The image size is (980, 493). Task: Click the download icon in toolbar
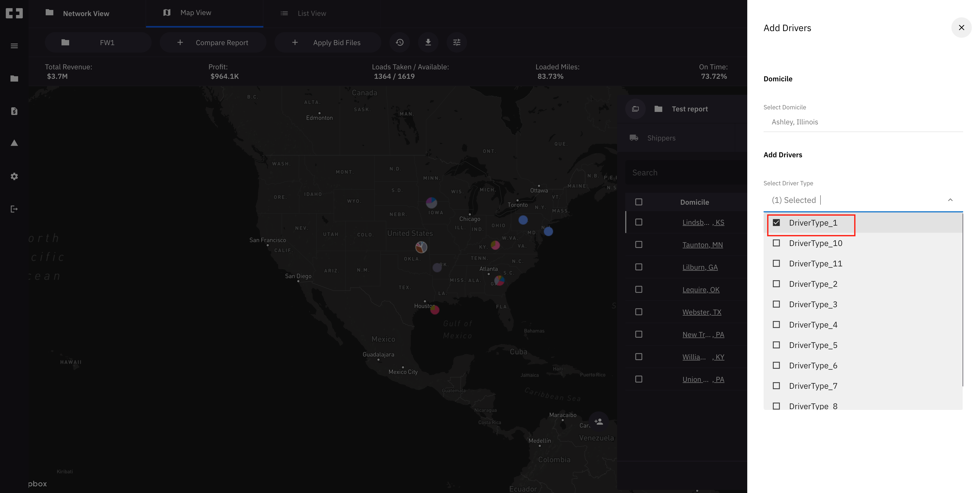click(x=428, y=43)
